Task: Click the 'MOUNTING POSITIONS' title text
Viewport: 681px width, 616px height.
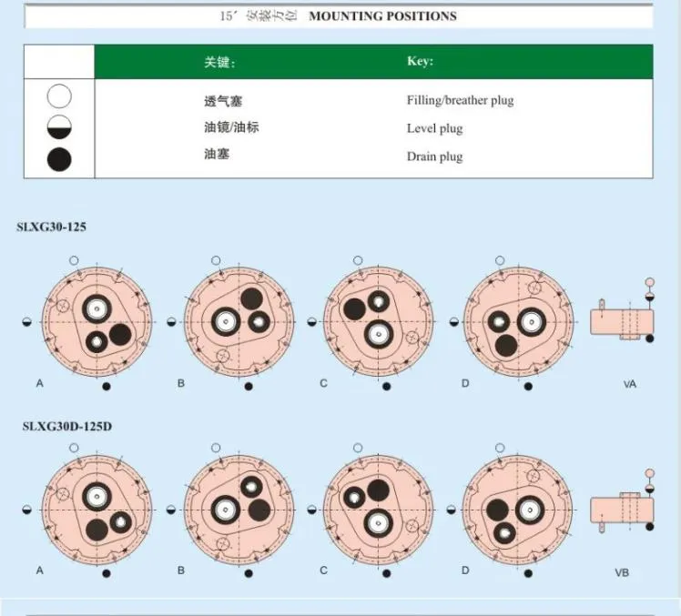Action: (382, 16)
